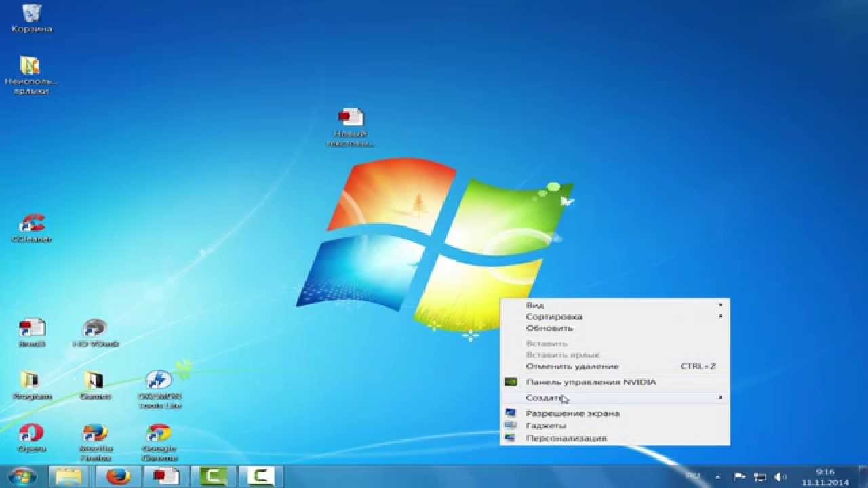The image size is (868, 488).
Task: Click the Show desktop button
Action: click(x=863, y=476)
